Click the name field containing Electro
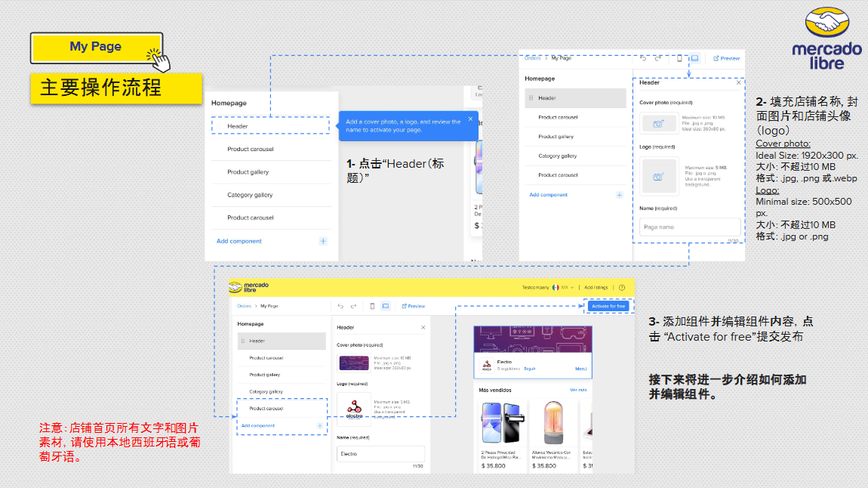868x488 pixels. [x=380, y=454]
